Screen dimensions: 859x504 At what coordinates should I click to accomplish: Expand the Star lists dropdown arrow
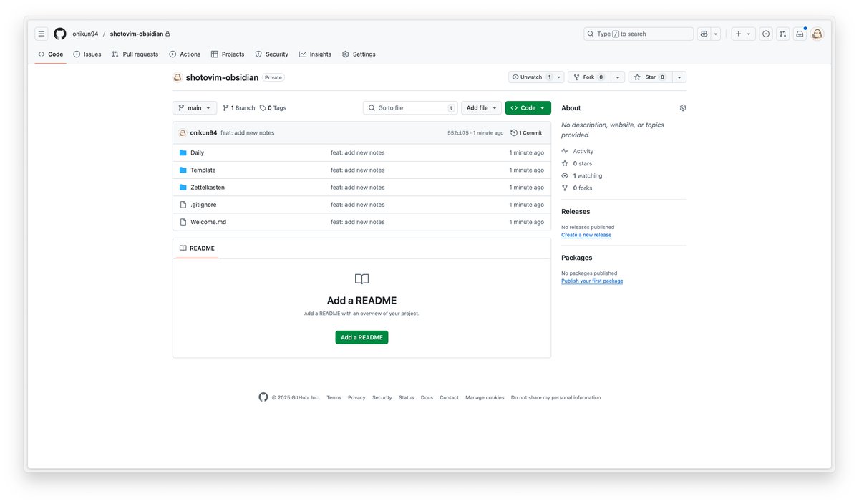click(679, 77)
